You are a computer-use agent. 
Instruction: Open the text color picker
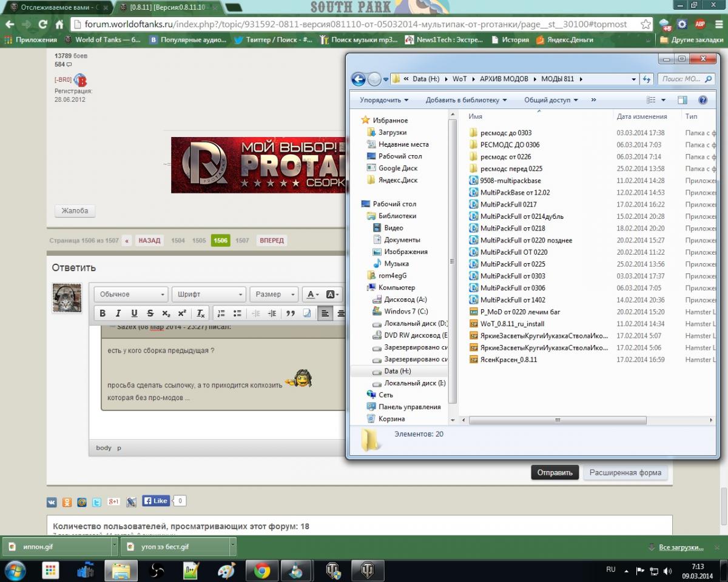(x=312, y=294)
